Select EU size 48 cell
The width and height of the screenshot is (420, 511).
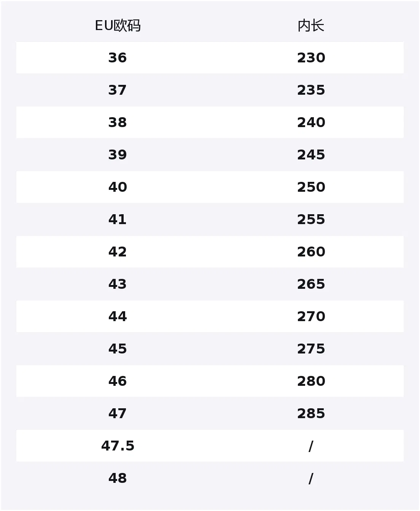117,478
